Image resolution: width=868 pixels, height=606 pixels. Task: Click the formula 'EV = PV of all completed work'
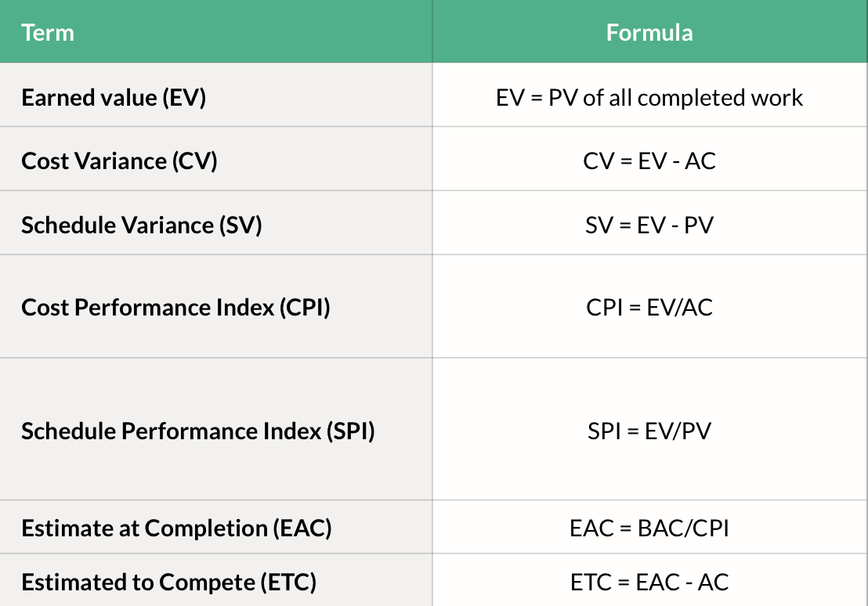649,98
